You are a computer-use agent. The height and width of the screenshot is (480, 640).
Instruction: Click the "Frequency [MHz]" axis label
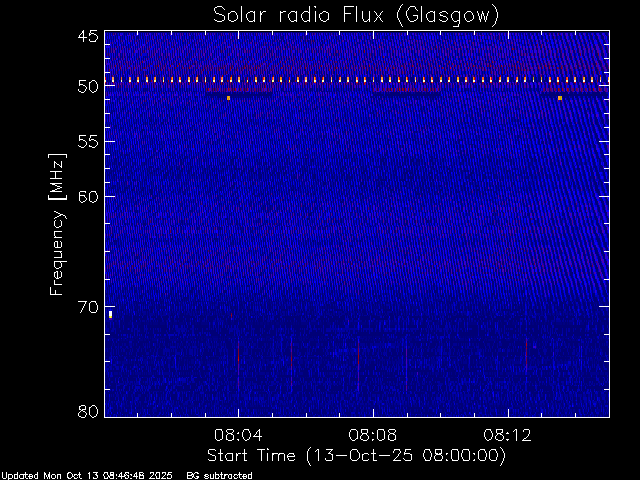[57, 224]
